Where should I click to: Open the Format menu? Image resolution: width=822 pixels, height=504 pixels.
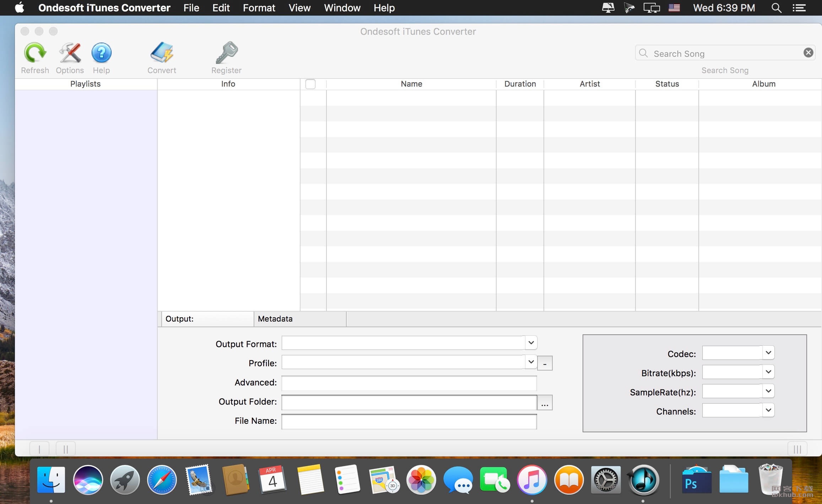pos(259,8)
